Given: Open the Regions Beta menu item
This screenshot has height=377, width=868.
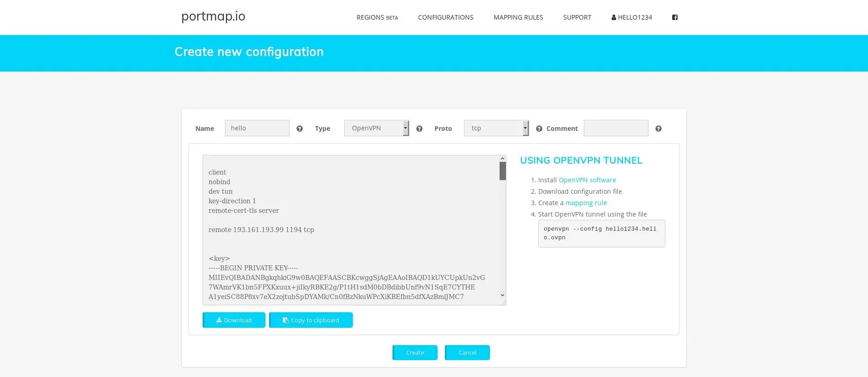Looking at the screenshot, I should point(377,17).
